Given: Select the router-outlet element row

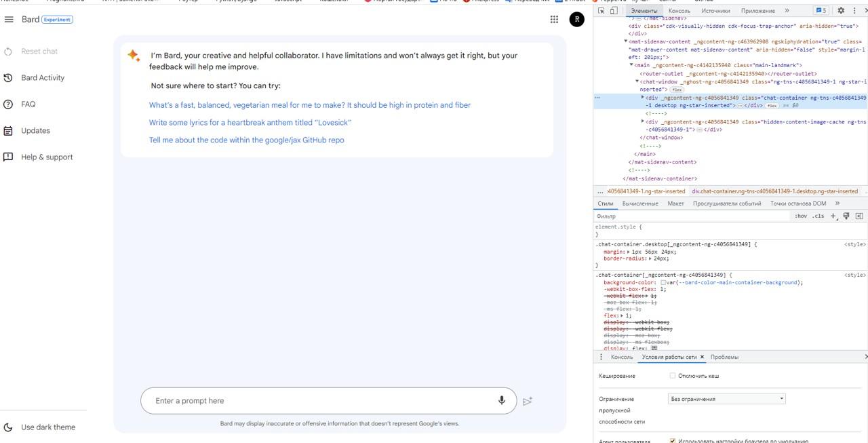Looking at the screenshot, I should pyautogui.click(x=728, y=73).
